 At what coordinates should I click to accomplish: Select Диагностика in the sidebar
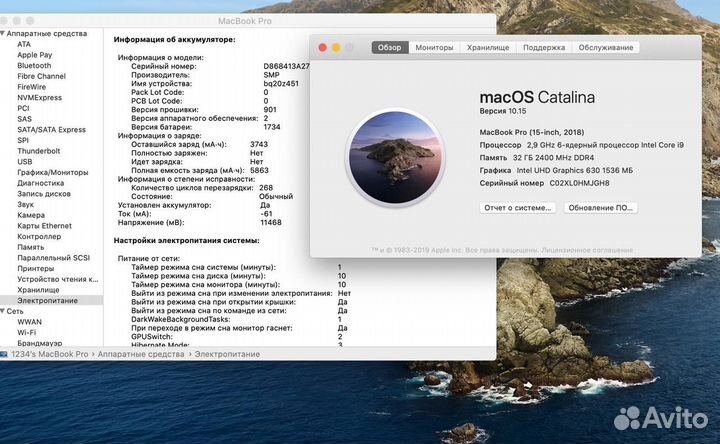40,183
